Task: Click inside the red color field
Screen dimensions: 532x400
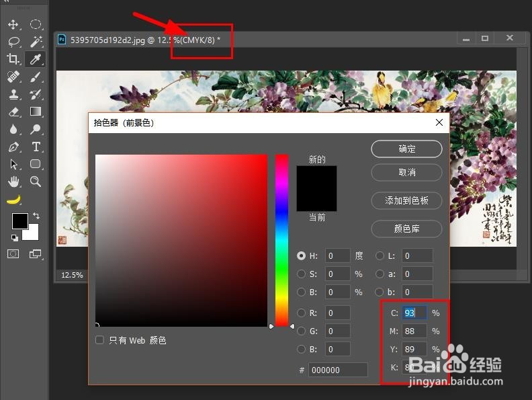Action: (x=181, y=241)
